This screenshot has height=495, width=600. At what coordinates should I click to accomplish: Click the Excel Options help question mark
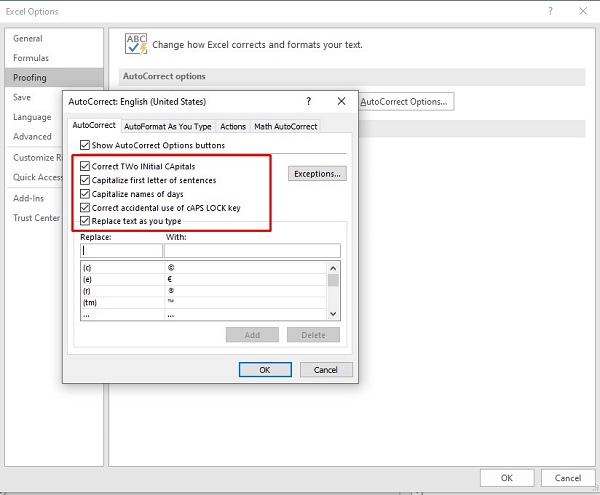(x=550, y=11)
